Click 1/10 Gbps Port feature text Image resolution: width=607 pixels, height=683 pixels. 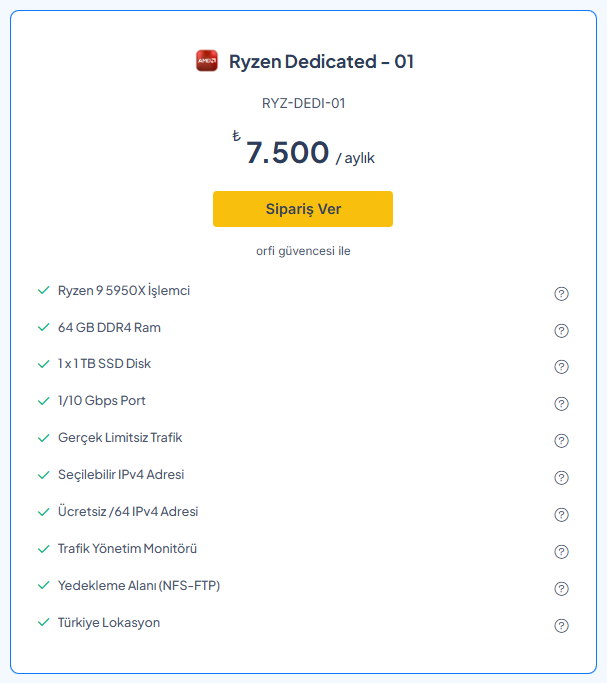click(101, 401)
